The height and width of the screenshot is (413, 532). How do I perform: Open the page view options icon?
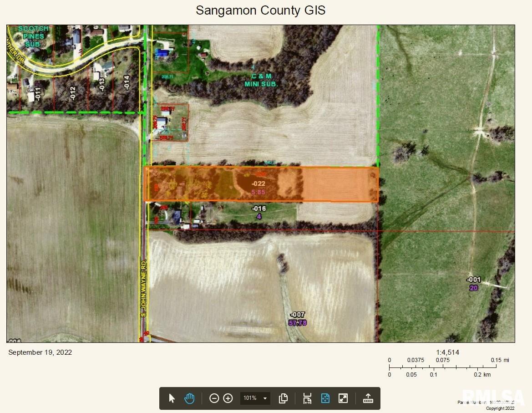pyautogui.click(x=283, y=398)
